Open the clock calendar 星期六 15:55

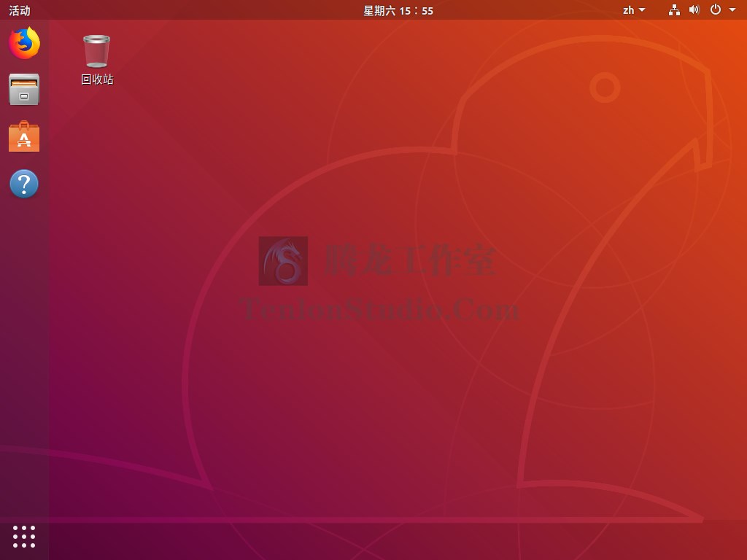(398, 10)
